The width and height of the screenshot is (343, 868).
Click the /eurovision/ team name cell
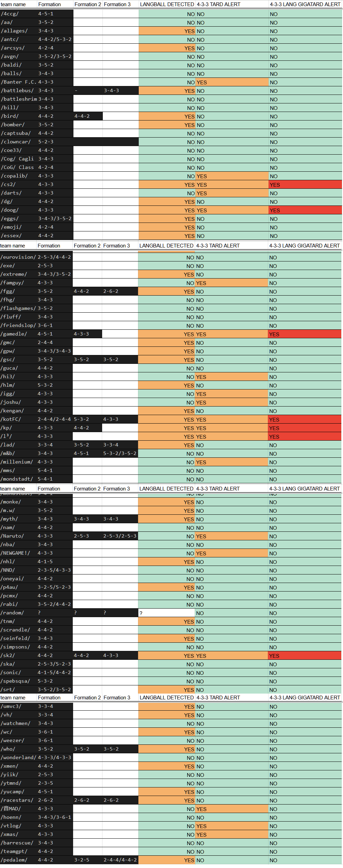(x=18, y=257)
